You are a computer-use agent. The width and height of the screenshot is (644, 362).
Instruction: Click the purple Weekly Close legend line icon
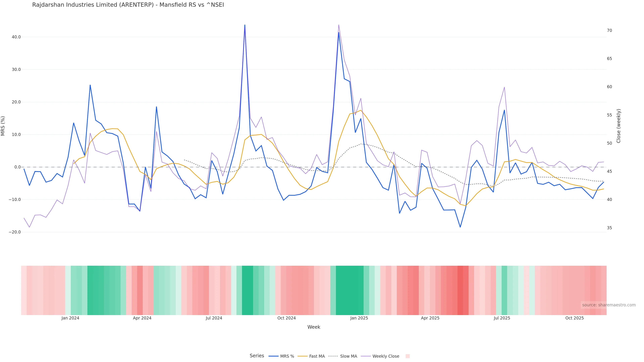[x=366, y=356]
